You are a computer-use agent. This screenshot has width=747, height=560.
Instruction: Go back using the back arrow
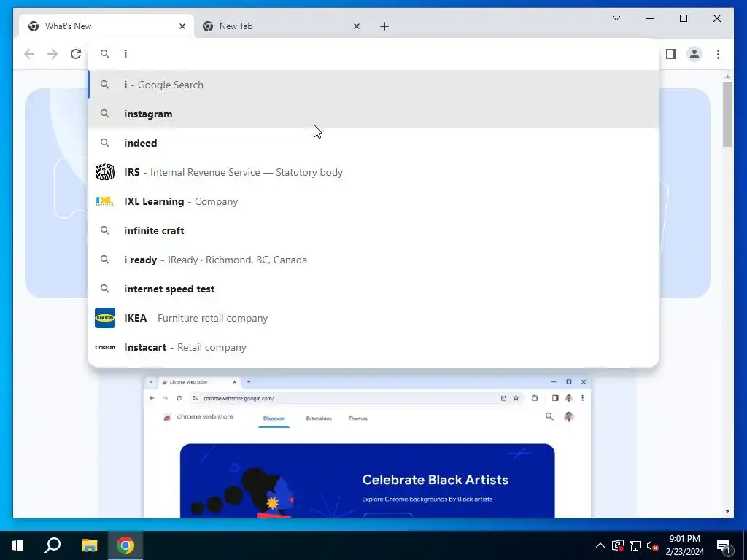point(29,54)
